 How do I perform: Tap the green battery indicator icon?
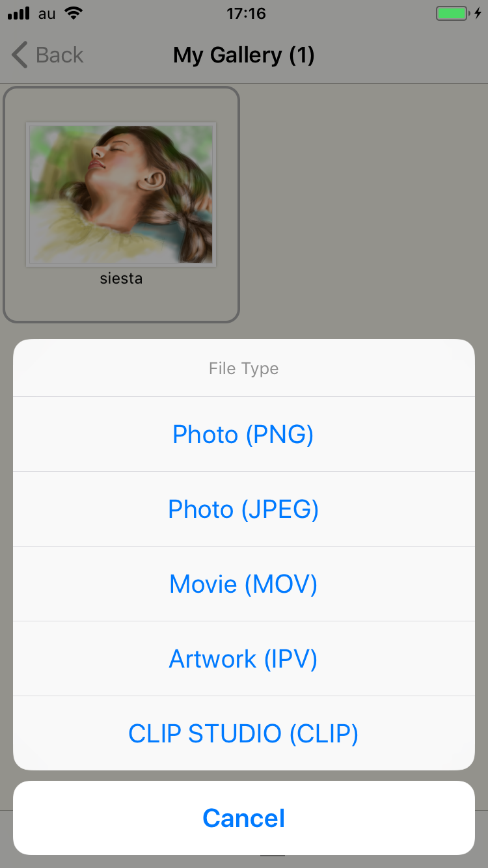click(x=452, y=14)
